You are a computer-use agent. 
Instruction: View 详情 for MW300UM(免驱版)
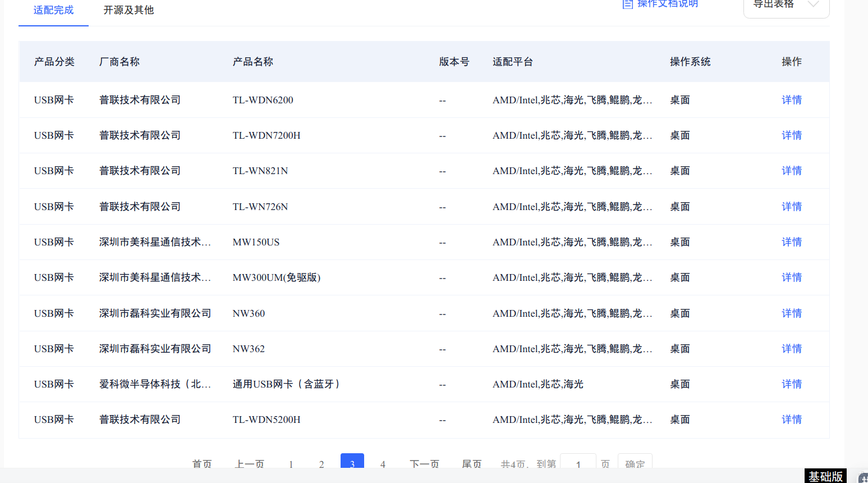(x=792, y=277)
